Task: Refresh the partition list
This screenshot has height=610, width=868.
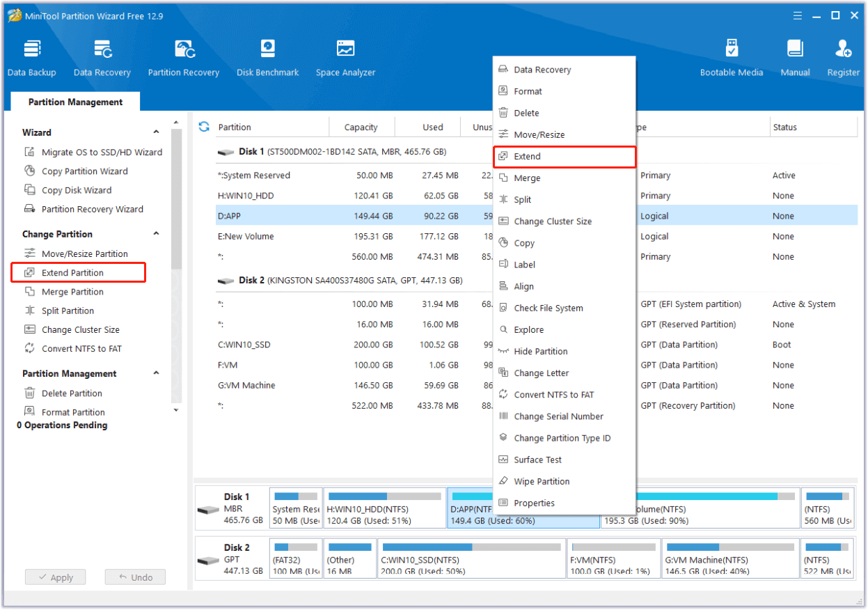Action: [204, 127]
